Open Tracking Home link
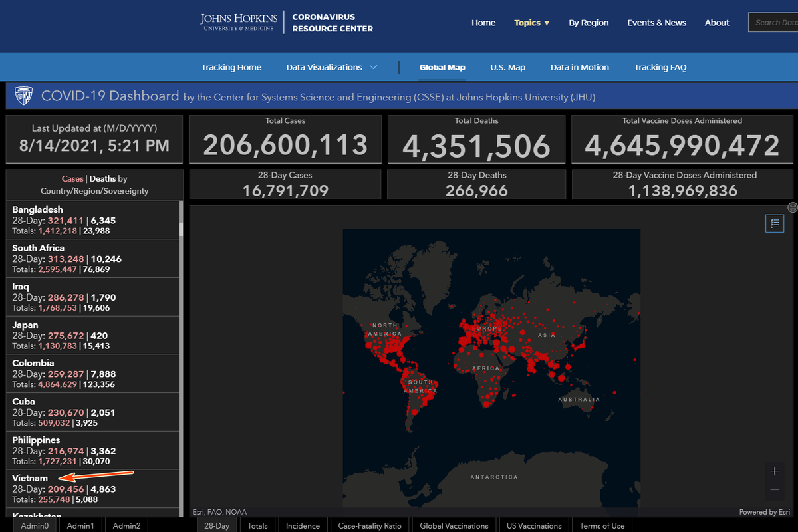Viewport: 798px width, 532px height. [x=231, y=67]
